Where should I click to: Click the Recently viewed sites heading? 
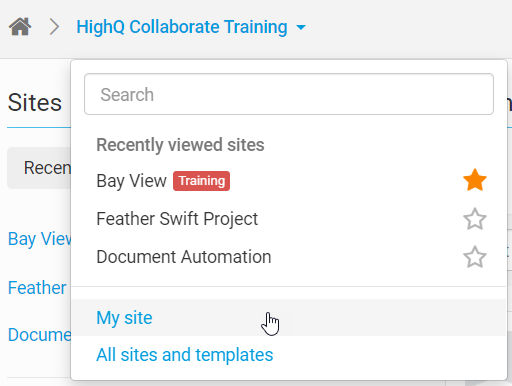tap(180, 145)
